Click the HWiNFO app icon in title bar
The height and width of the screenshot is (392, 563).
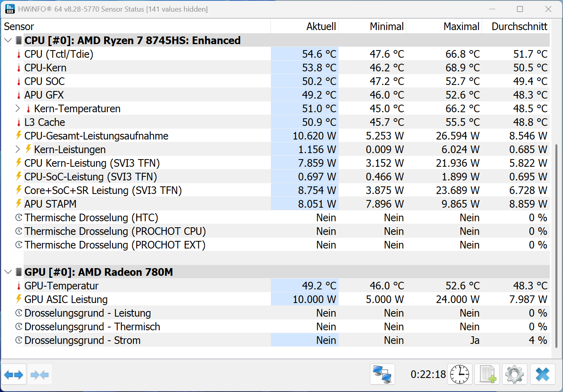click(x=10, y=9)
